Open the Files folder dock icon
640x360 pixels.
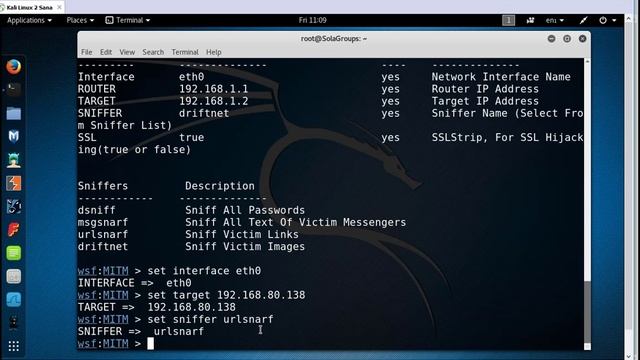click(13, 113)
